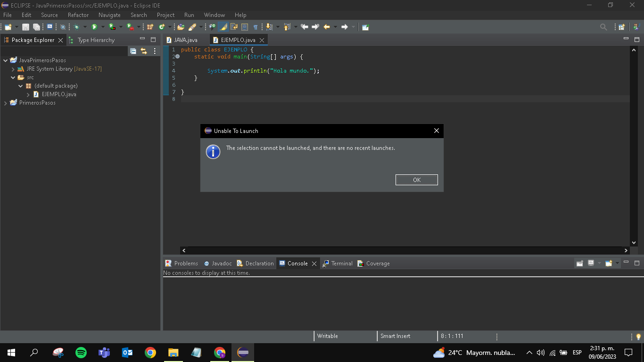The image size is (644, 362).
Task: Collapse the (default package) node
Action: tap(21, 86)
